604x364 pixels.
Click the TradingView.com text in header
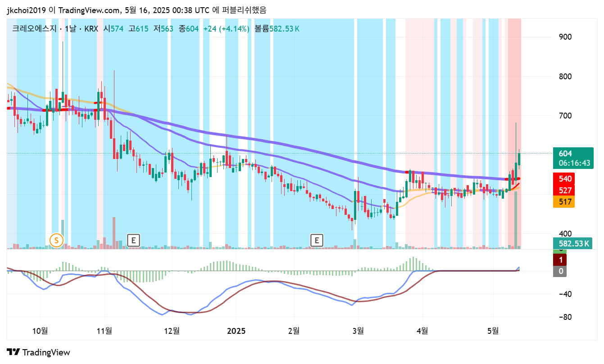tap(90, 10)
